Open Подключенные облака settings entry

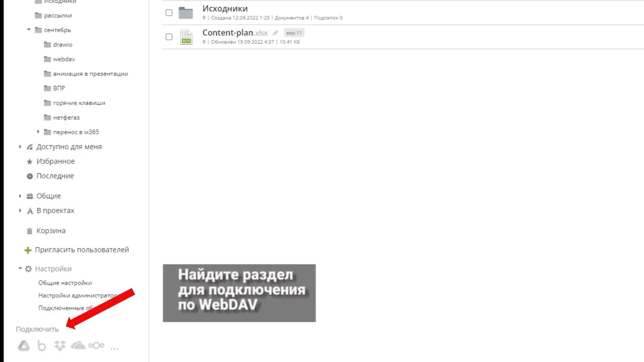(68, 308)
